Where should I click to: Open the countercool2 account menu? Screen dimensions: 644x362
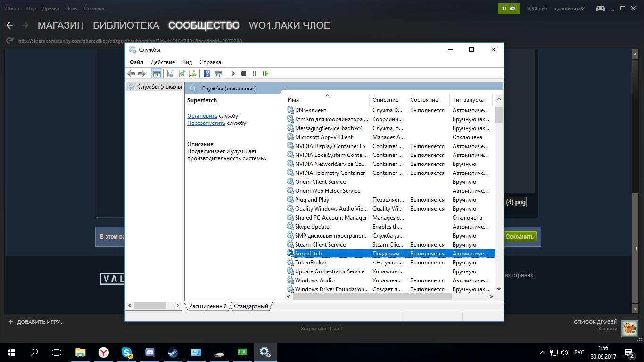[570, 8]
